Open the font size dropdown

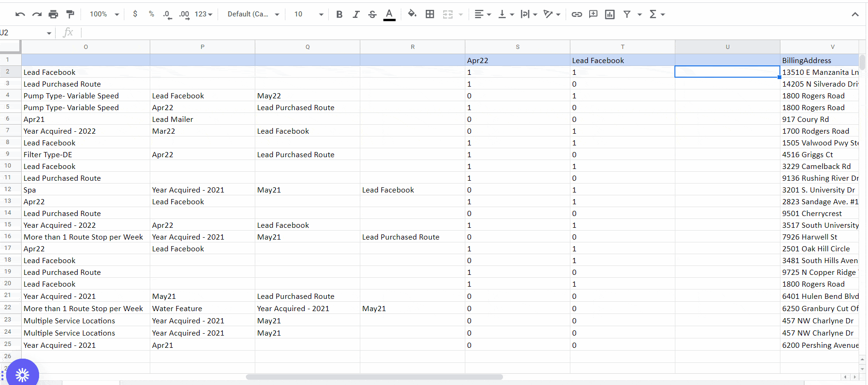(308, 15)
